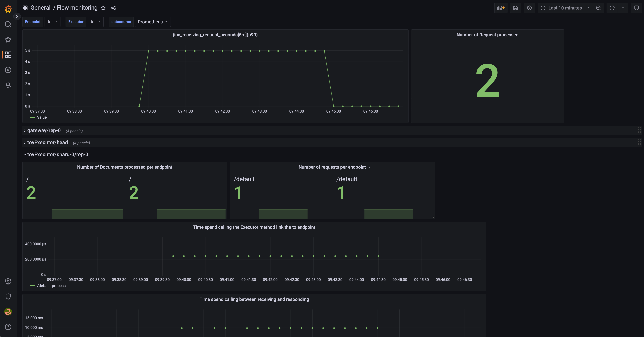Go to the General folder breadcrumb link
Viewport: 644px width, 337px height.
click(40, 8)
